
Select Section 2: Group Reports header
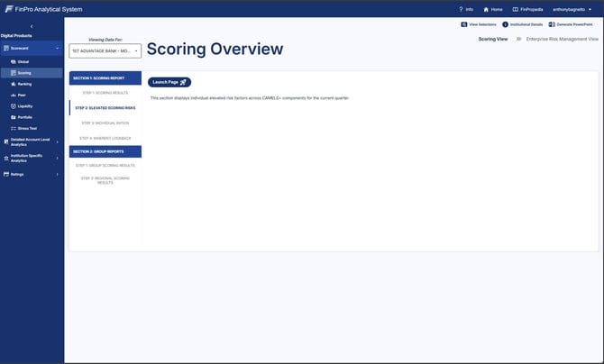tap(105, 151)
